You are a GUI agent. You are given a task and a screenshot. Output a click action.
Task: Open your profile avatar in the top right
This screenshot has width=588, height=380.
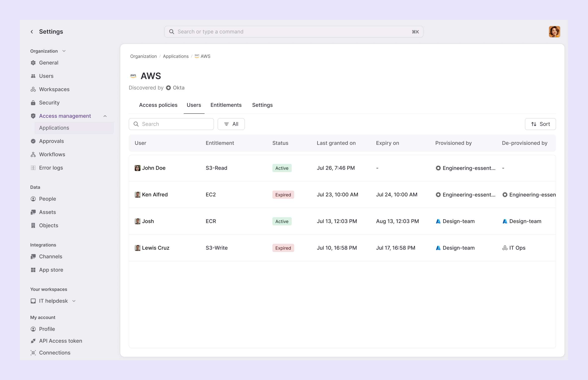tap(554, 32)
